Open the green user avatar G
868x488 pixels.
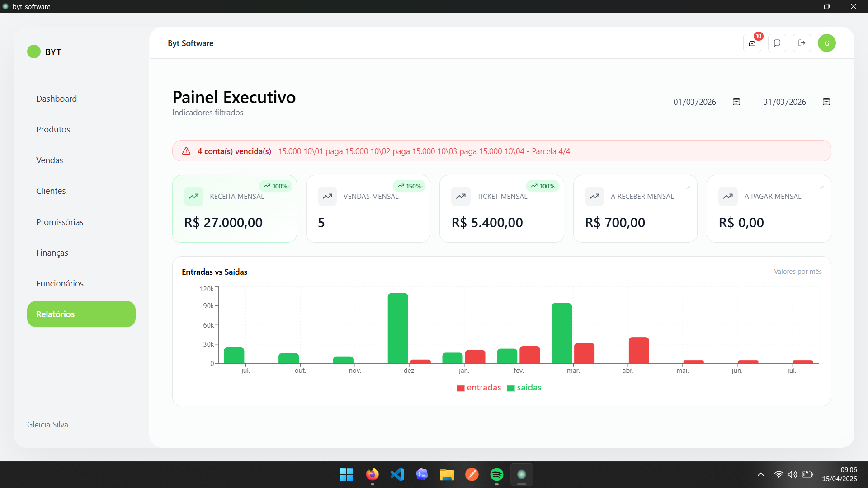coord(826,43)
